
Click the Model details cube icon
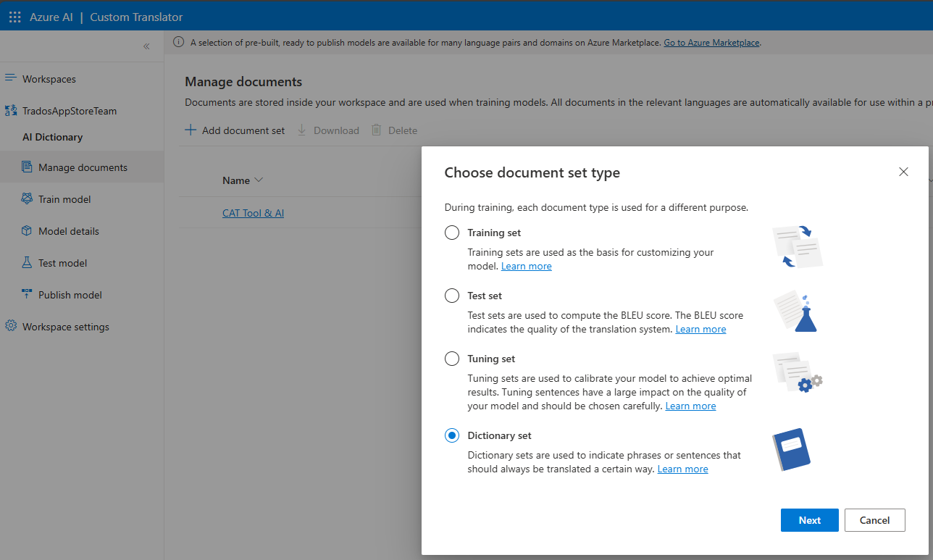click(27, 231)
